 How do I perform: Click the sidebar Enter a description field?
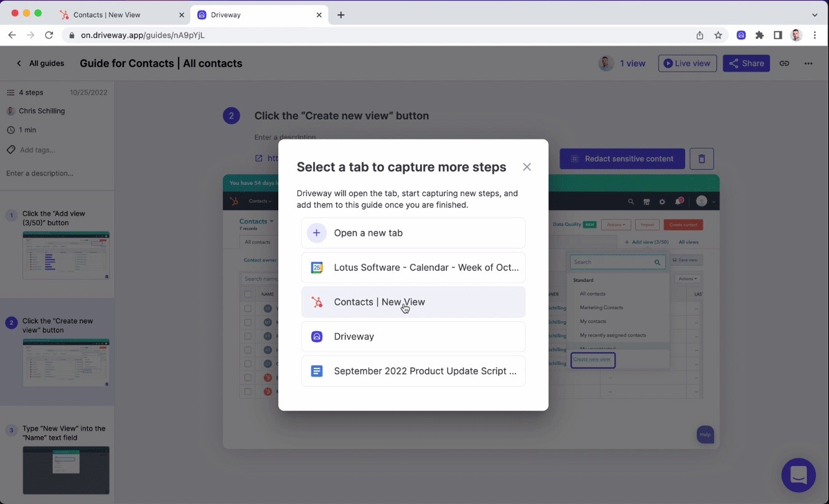pyautogui.click(x=40, y=173)
